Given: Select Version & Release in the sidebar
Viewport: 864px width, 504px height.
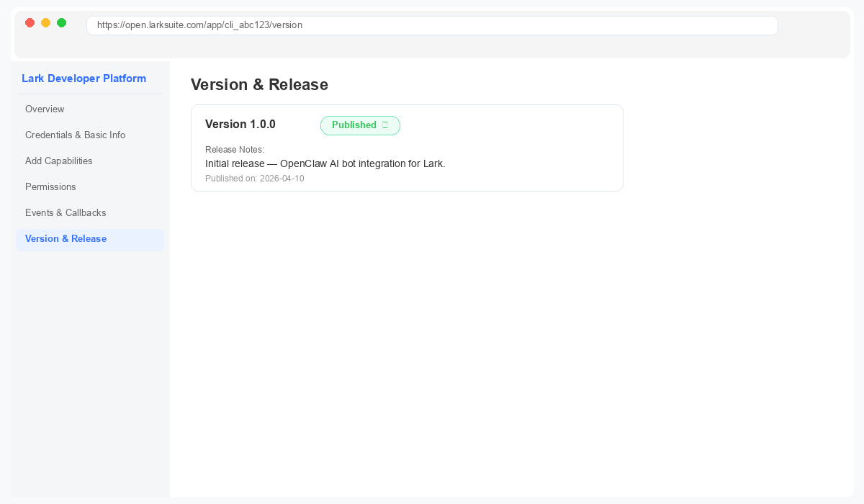Looking at the screenshot, I should (90, 239).
